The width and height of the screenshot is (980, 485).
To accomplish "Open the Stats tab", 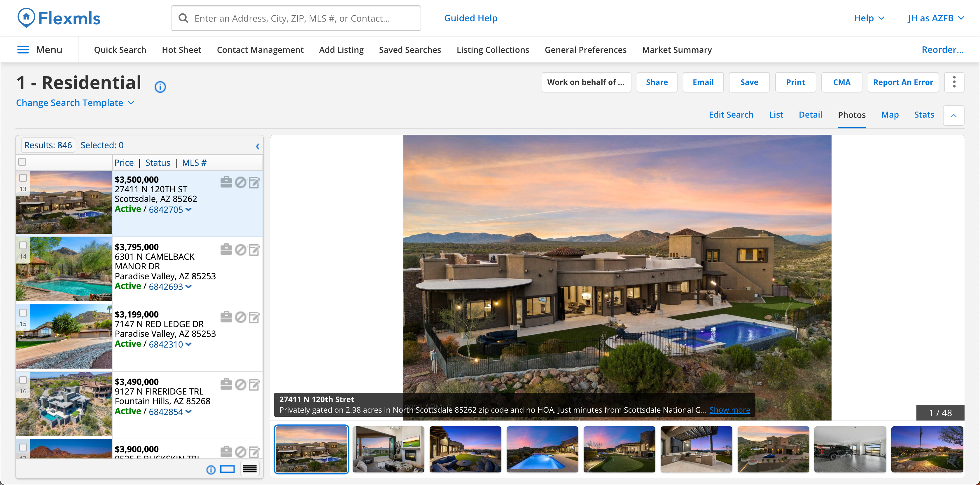I will pyautogui.click(x=924, y=115).
